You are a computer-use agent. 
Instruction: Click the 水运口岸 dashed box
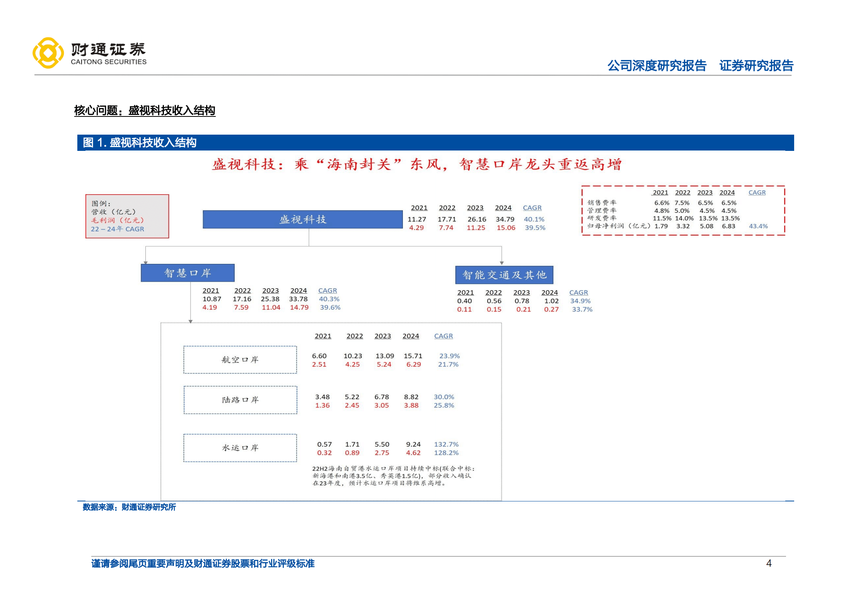tap(240, 448)
